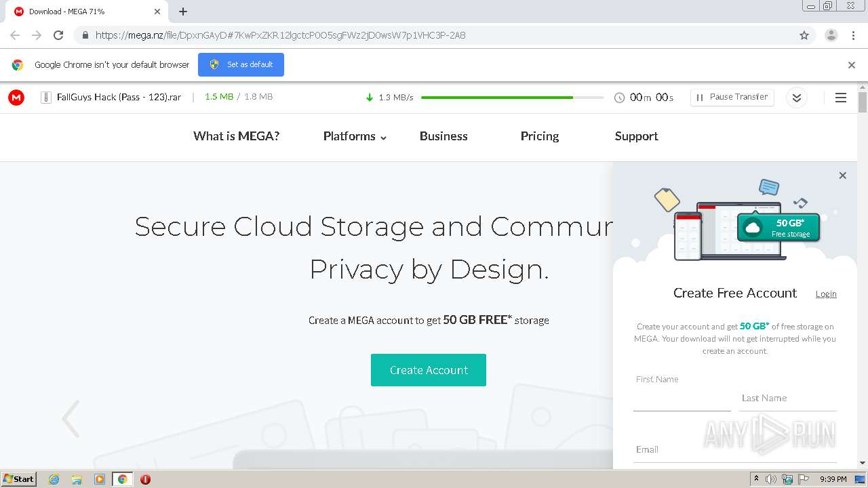Open media player from taskbar
The image size is (868, 488).
99,479
